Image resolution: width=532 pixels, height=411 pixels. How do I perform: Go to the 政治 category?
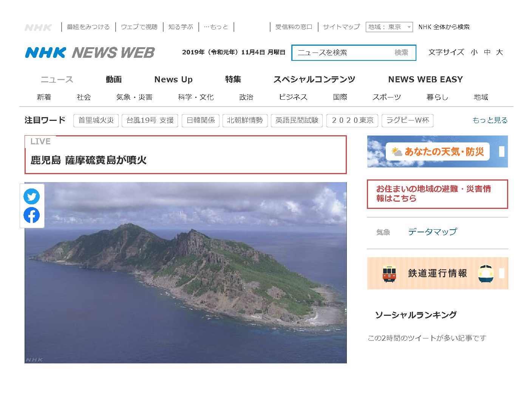(246, 97)
